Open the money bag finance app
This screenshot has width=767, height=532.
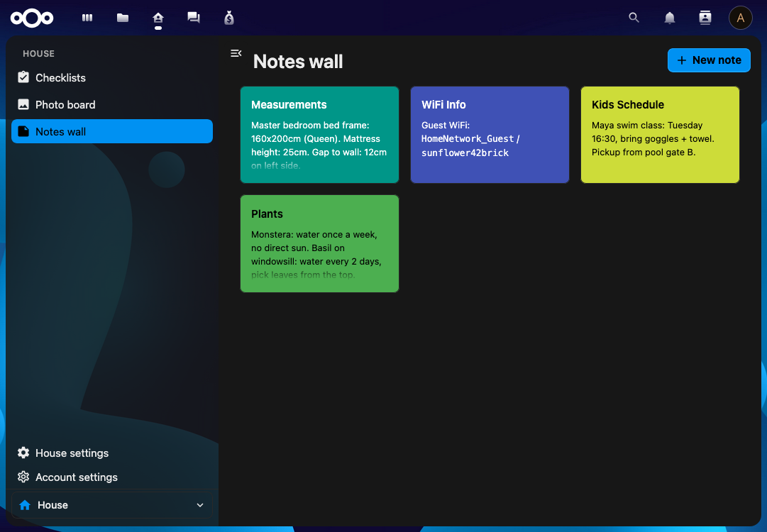coord(228,18)
